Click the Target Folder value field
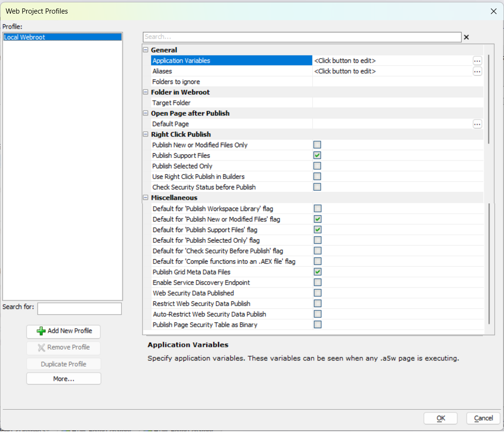This screenshot has height=435, width=504. coord(398,103)
